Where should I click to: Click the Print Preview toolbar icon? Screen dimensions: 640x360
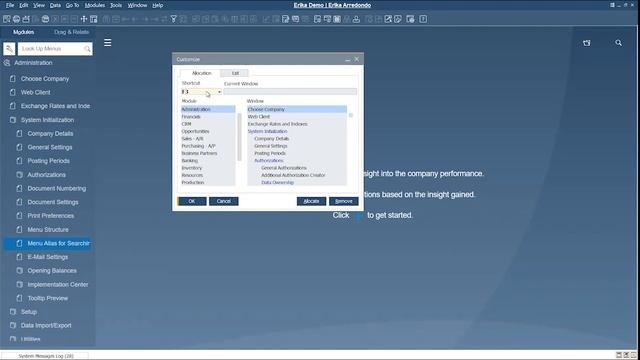tap(7, 19)
